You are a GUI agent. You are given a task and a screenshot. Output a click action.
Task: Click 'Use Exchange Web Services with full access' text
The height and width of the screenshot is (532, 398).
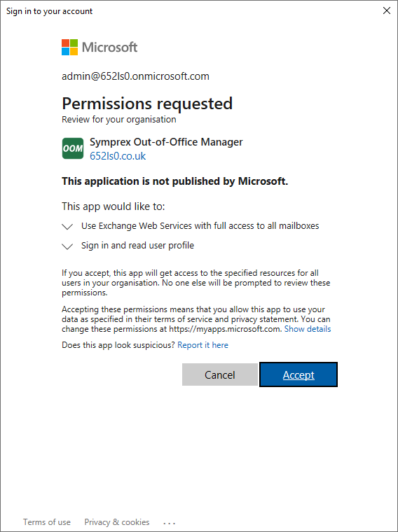(x=200, y=226)
